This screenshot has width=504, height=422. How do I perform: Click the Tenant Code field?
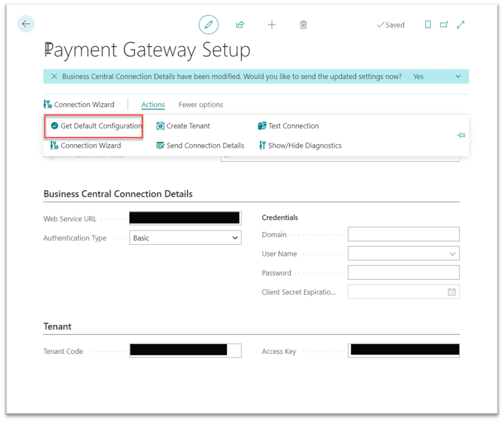(x=185, y=351)
